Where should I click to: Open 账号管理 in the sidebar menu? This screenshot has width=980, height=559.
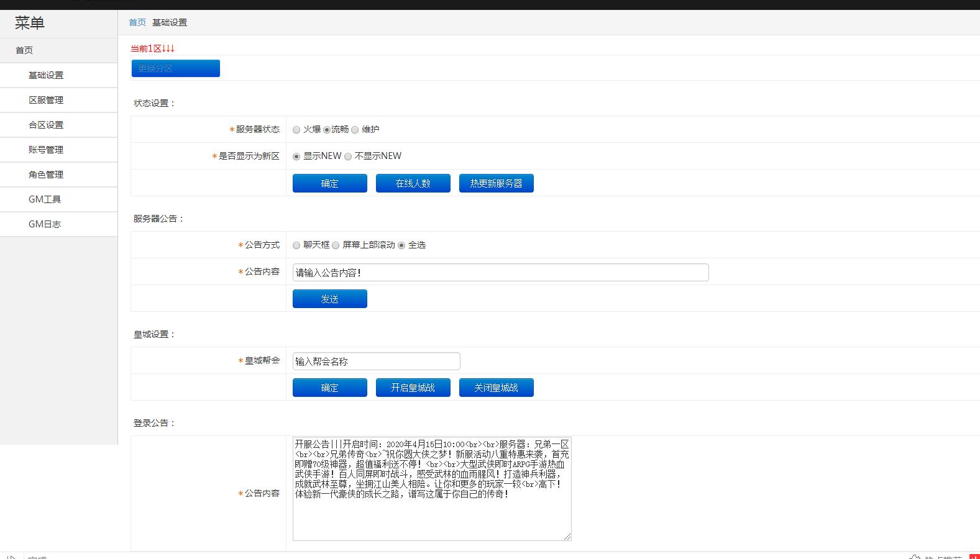tap(46, 150)
